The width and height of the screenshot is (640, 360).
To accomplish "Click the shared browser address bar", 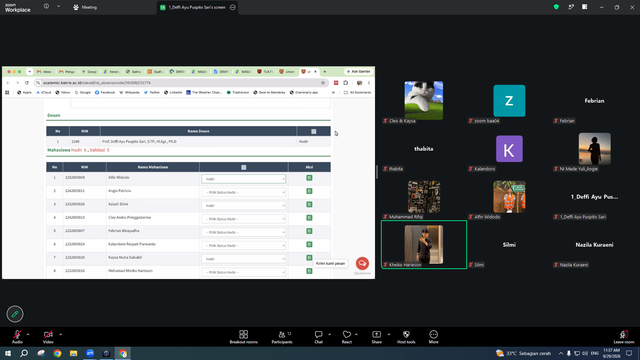I will pyautogui.click(x=180, y=82).
